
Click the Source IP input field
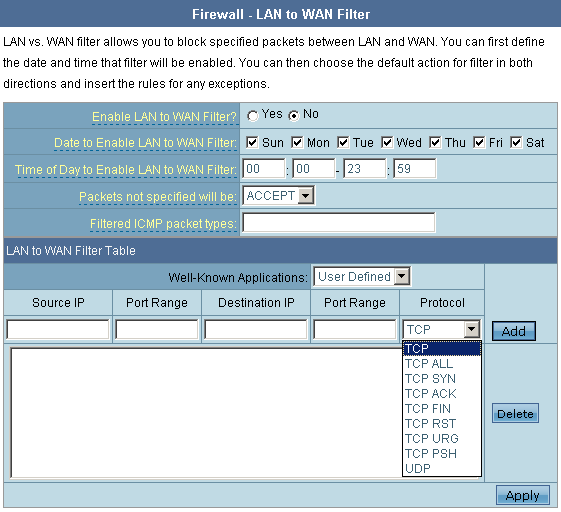(58, 329)
